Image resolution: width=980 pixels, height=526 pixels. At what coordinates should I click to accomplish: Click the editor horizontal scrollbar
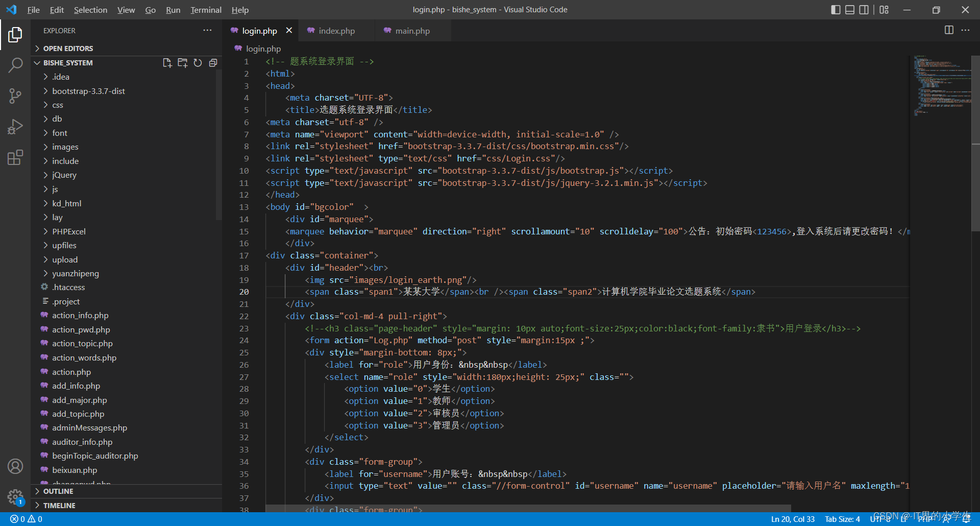tap(528, 509)
